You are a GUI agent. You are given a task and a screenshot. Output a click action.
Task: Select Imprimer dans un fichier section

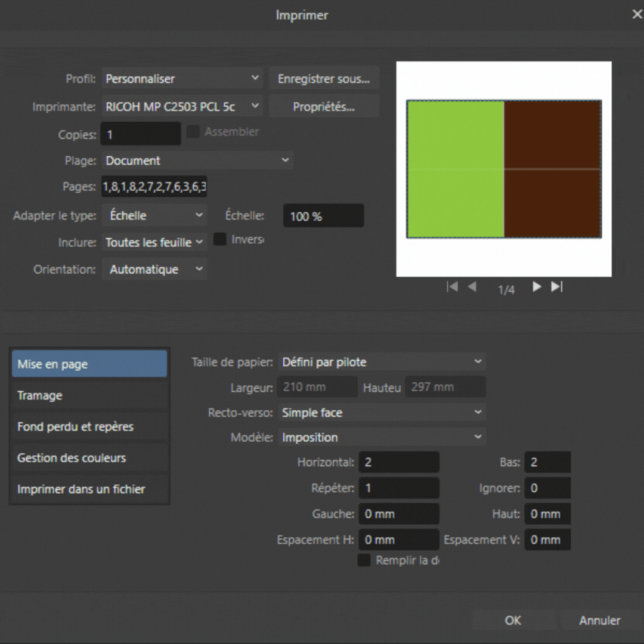(x=89, y=489)
